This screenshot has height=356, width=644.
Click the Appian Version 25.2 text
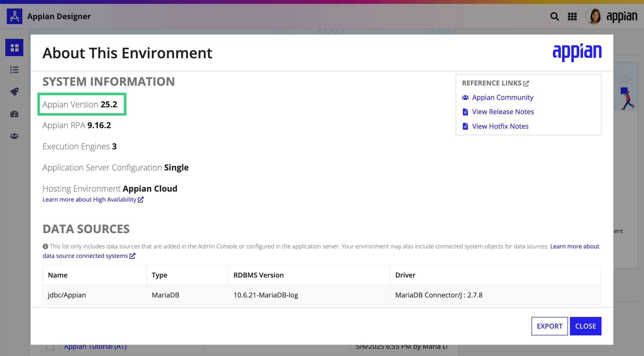[80, 104]
